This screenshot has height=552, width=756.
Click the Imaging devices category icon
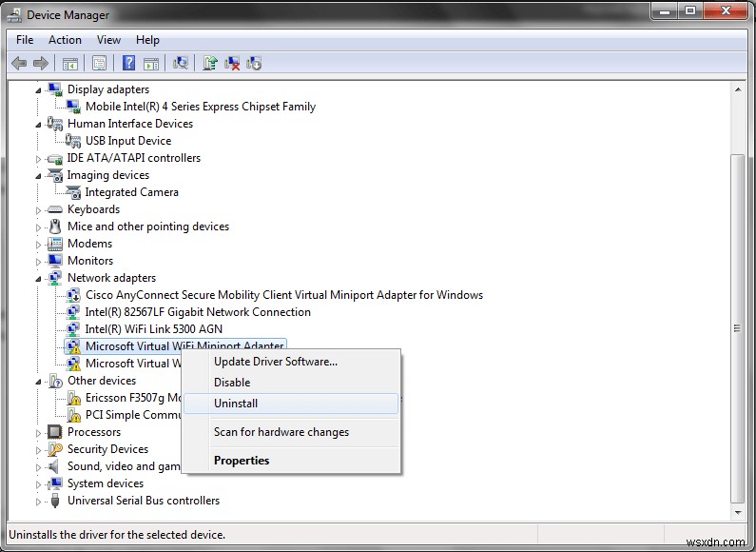click(x=55, y=175)
